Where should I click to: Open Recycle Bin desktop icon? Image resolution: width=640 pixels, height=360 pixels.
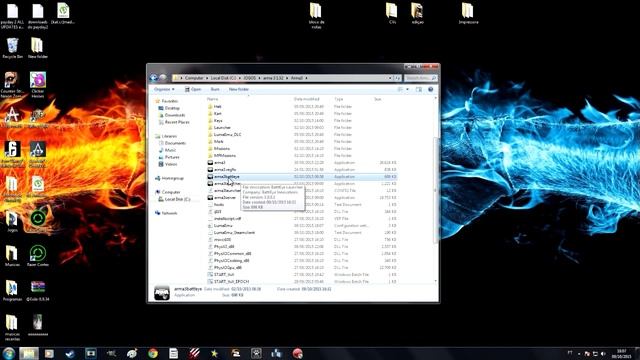tap(13, 49)
